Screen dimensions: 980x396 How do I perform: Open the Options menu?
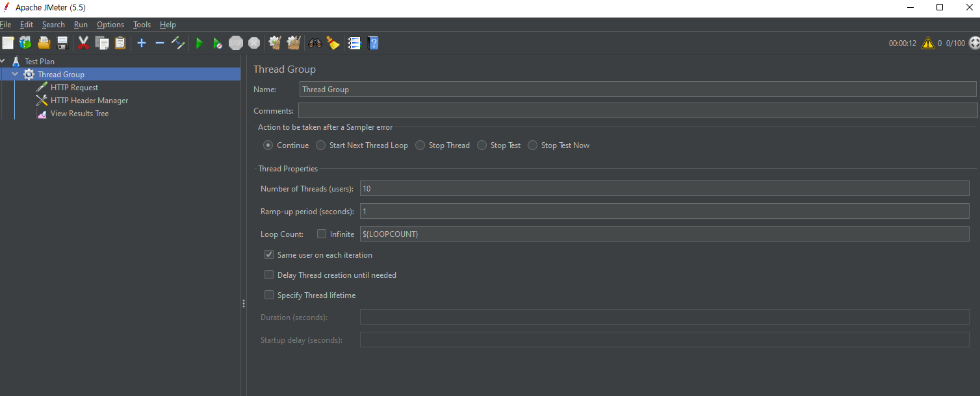[110, 25]
